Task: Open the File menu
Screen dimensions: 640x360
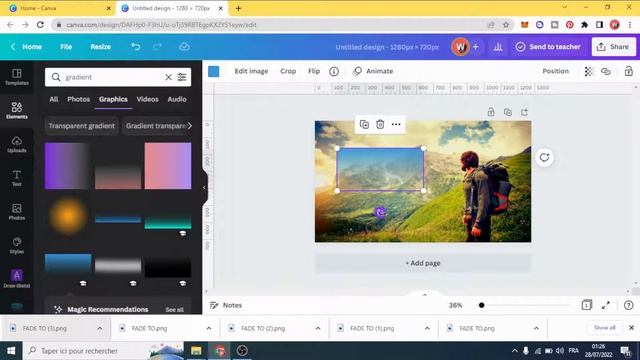Action: coord(66,47)
